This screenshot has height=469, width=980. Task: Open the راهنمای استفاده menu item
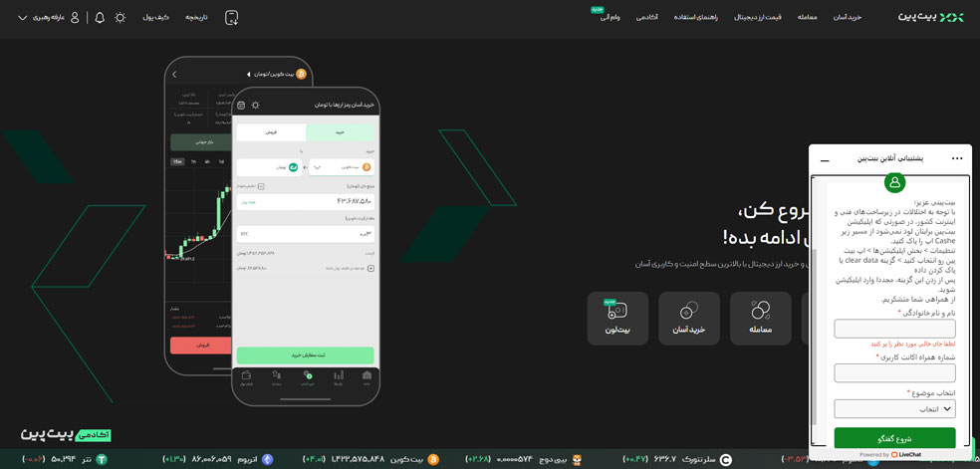pos(695,18)
